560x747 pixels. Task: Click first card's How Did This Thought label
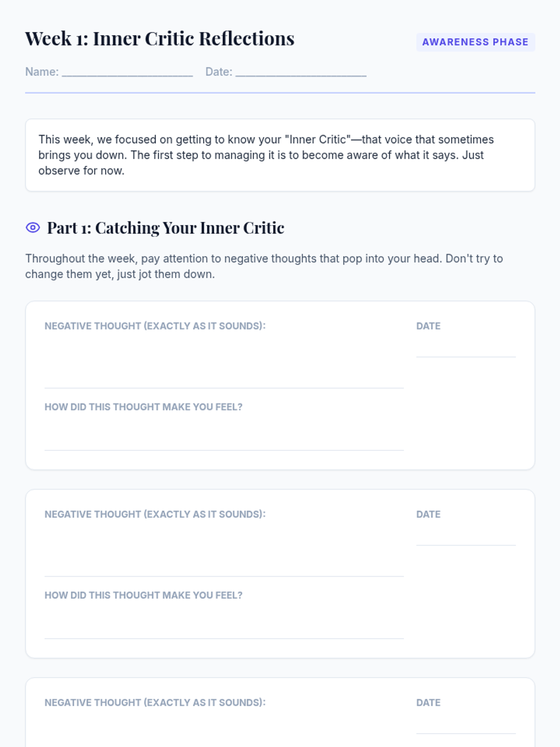point(143,407)
